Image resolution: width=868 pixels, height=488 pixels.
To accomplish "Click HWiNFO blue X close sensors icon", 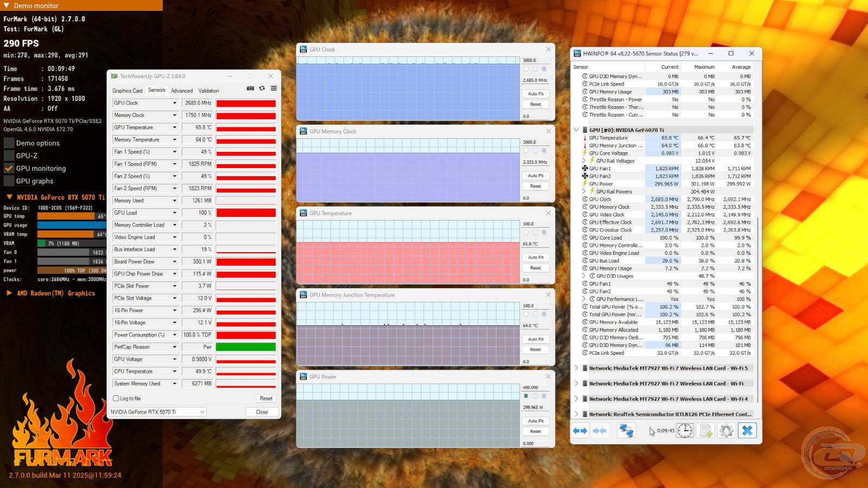I will pos(747,431).
